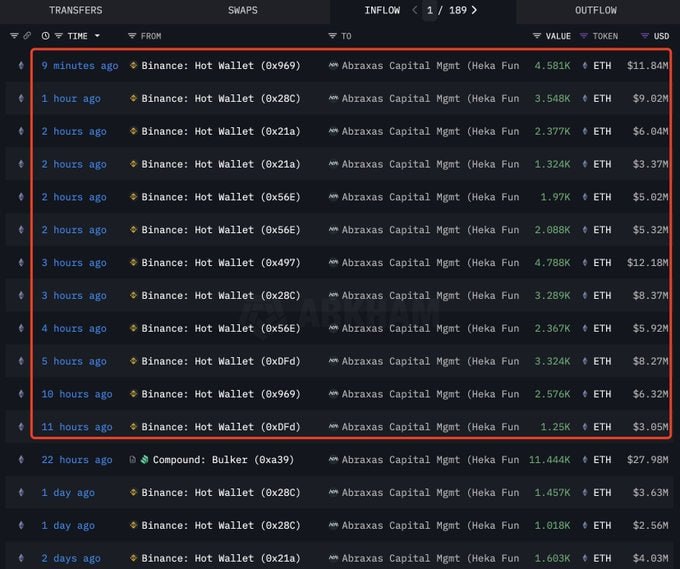The image size is (680, 569).
Task: Click the $11.84M USD amount
Action: click(647, 66)
